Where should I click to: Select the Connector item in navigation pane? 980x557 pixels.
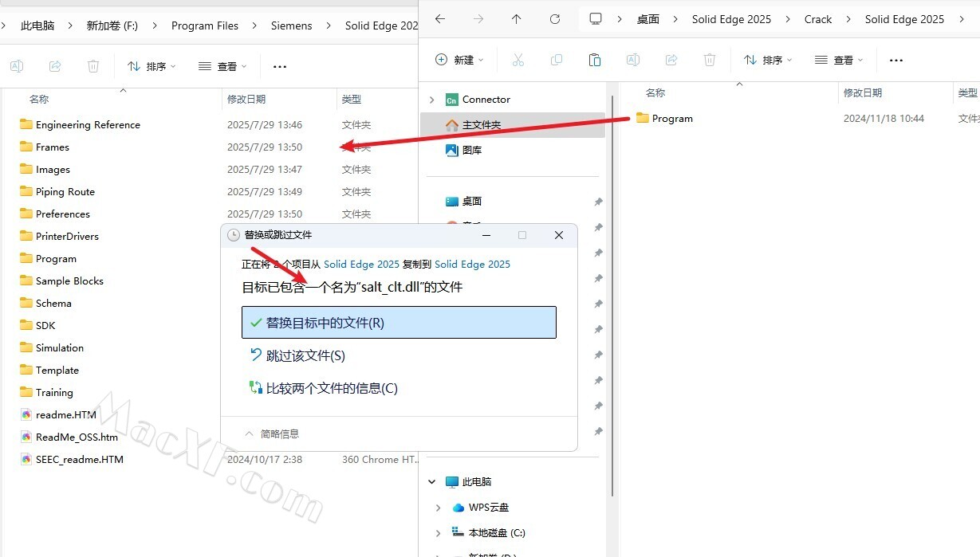[x=486, y=100]
